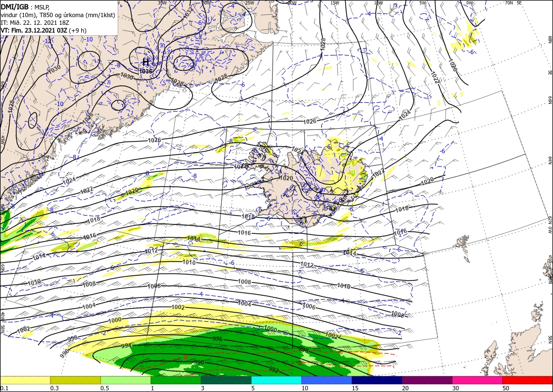The image size is (553, 392).
Task: Click the legend value "30"
Action: (456, 388)
